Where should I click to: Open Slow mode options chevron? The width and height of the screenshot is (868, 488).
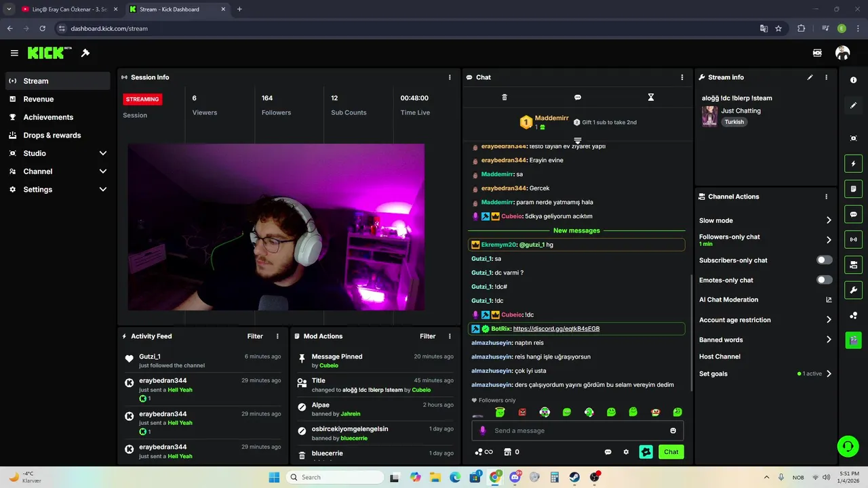point(829,220)
